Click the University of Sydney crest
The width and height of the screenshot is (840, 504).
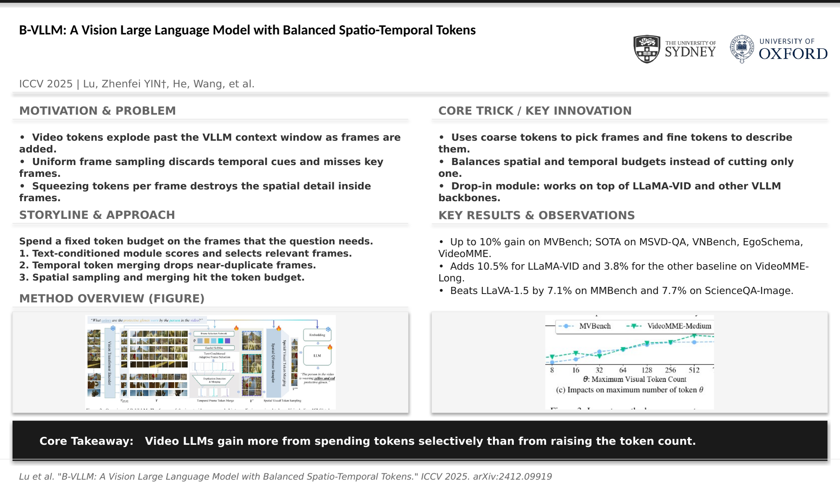click(647, 49)
